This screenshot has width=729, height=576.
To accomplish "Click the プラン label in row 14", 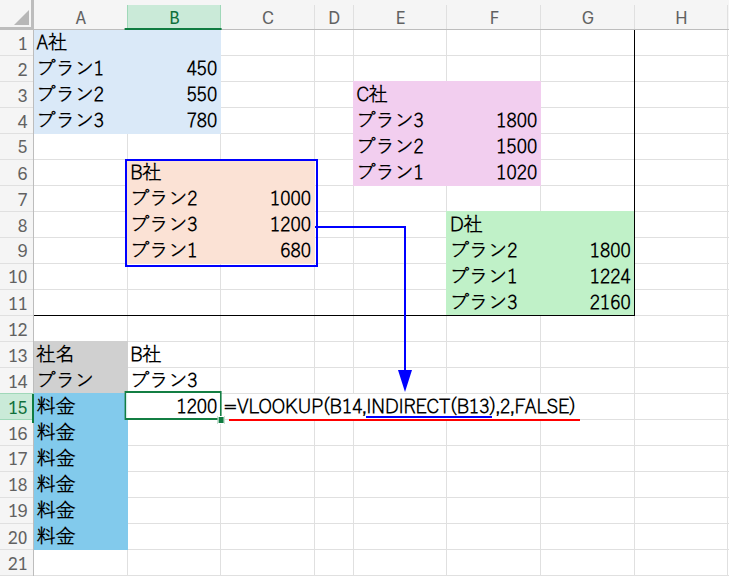I will tap(80, 381).
